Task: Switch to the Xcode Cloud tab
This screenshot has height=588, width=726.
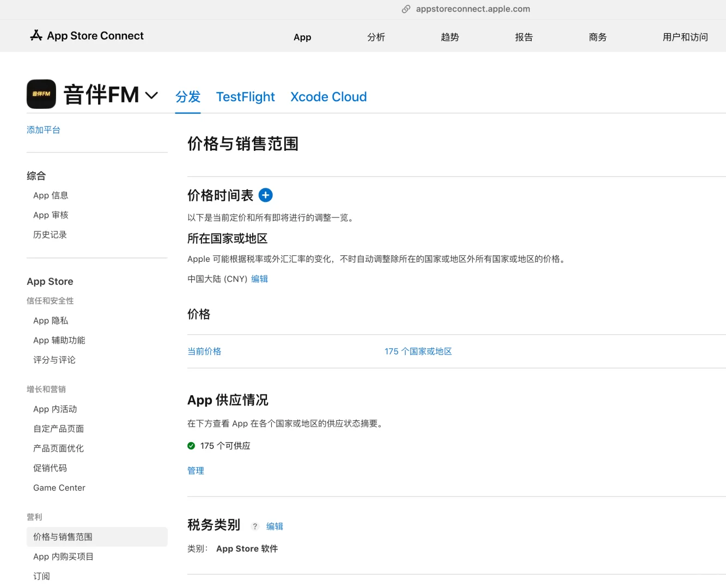Action: pyautogui.click(x=328, y=96)
